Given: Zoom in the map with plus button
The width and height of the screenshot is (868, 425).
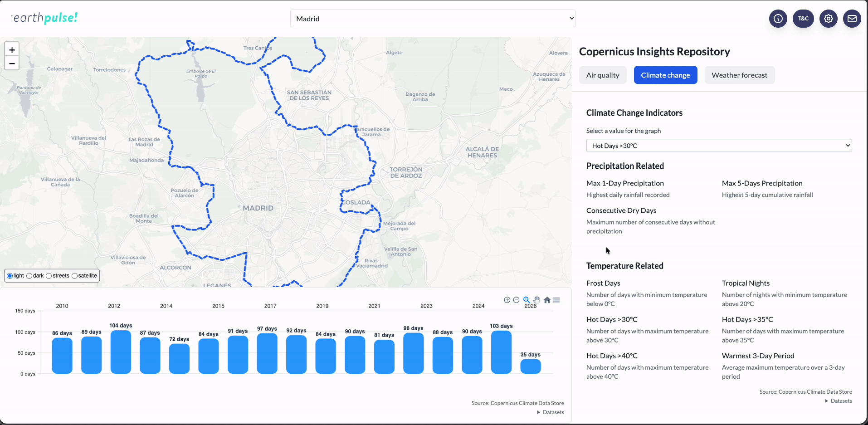Looking at the screenshot, I should pos(12,50).
